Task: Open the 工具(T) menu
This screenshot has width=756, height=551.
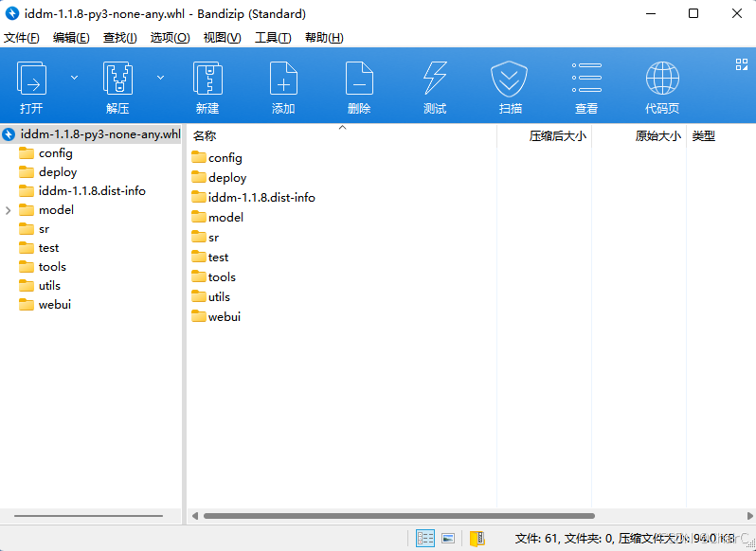Action: (x=273, y=38)
